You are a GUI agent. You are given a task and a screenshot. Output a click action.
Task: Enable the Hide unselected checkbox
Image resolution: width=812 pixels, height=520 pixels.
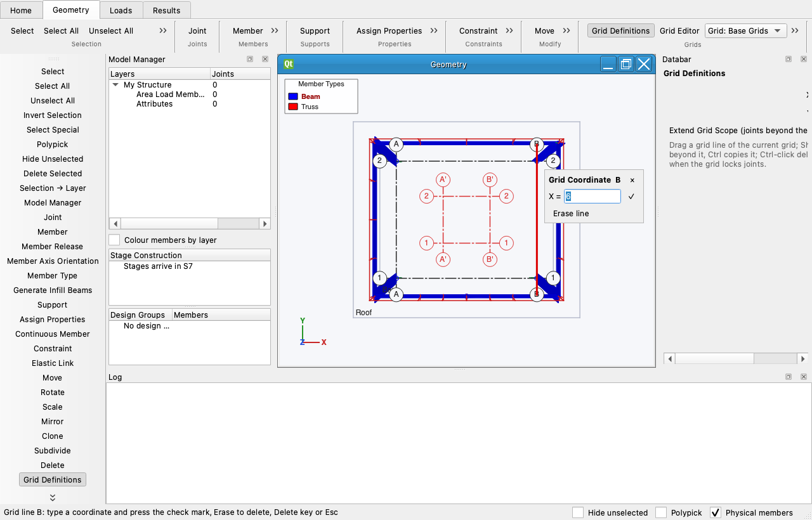point(578,512)
